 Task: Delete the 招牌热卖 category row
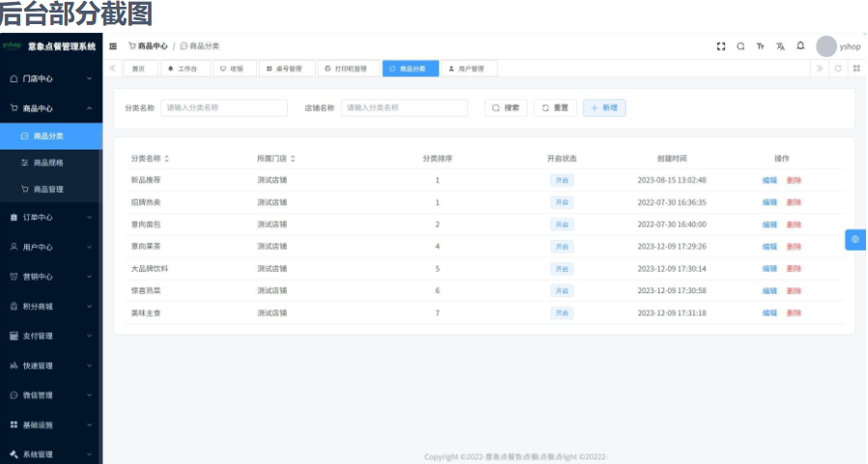coord(794,203)
